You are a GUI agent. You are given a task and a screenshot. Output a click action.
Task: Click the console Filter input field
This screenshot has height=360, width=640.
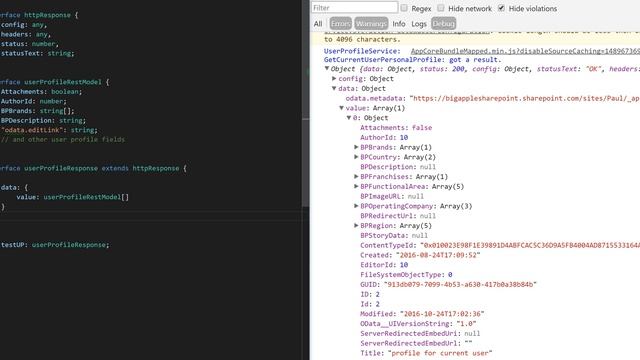[354, 7]
